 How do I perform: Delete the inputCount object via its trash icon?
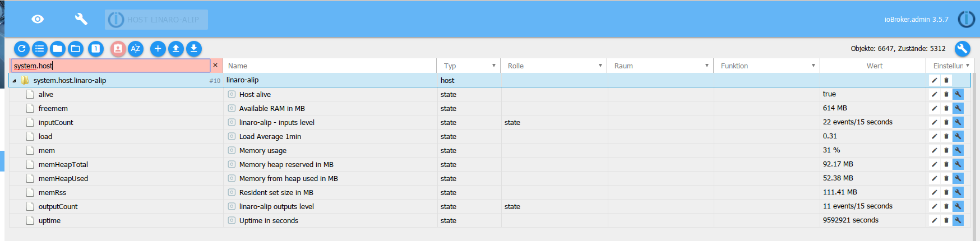point(946,122)
